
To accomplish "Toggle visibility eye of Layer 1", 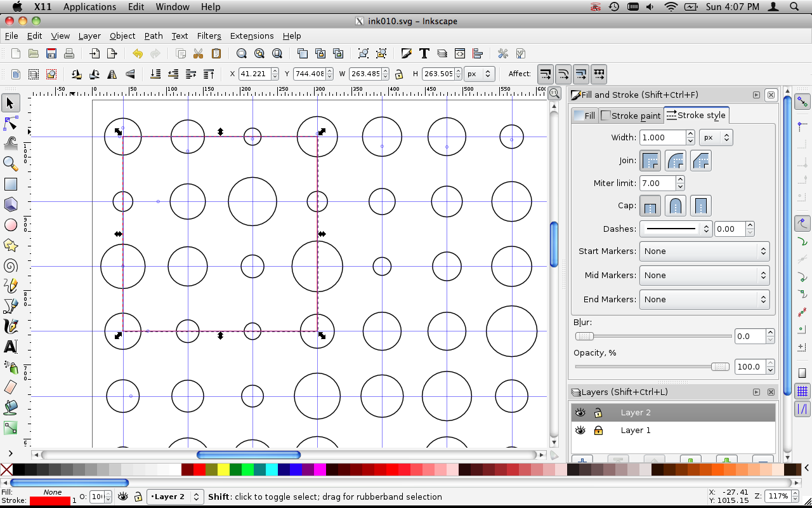I will pyautogui.click(x=580, y=431).
